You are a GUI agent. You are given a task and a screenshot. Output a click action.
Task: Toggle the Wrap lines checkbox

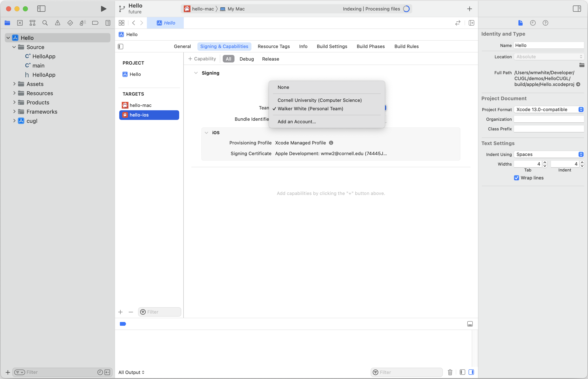pyautogui.click(x=516, y=178)
